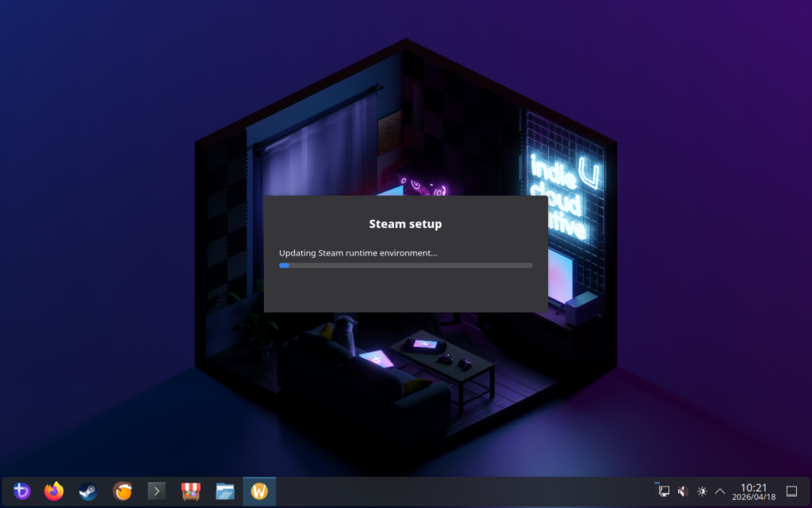Launch the terminal from the taskbar
This screenshot has height=508, width=812.
coord(156,491)
